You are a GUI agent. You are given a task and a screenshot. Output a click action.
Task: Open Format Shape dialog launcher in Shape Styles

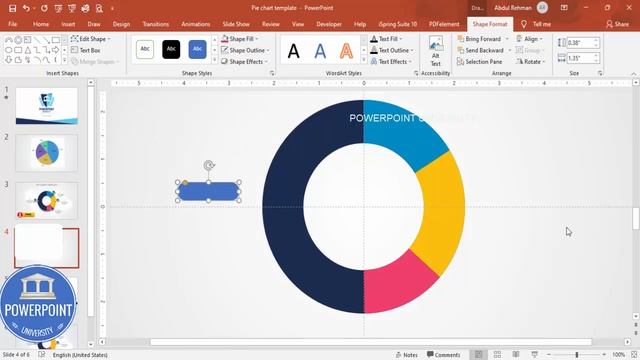click(272, 73)
